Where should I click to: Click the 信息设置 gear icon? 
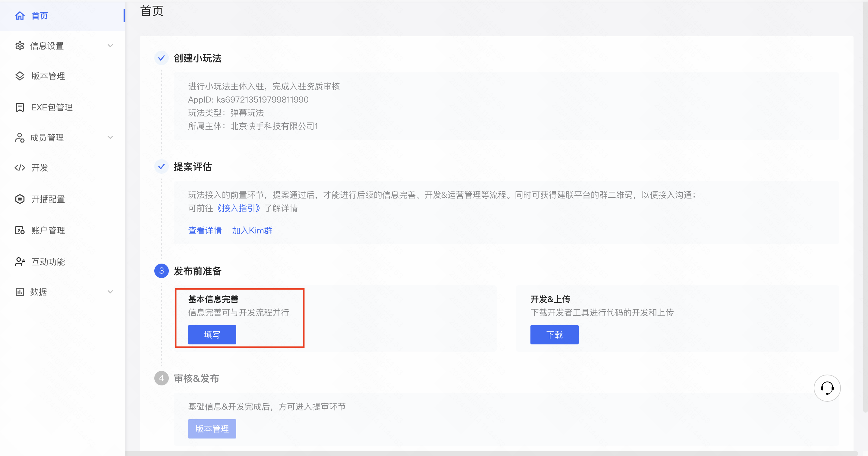[x=20, y=46]
